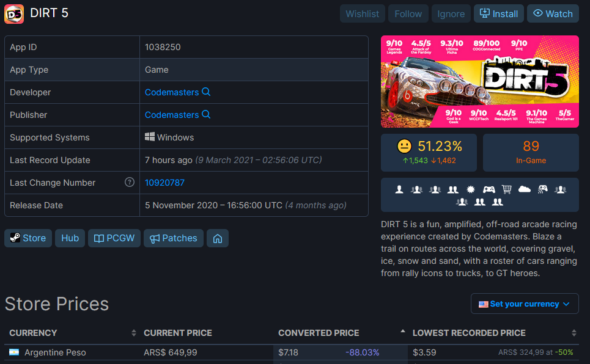Screen dimensions: 590x364
Task: Sort by the CONVERTED PRICE column header
Action: click(x=319, y=333)
